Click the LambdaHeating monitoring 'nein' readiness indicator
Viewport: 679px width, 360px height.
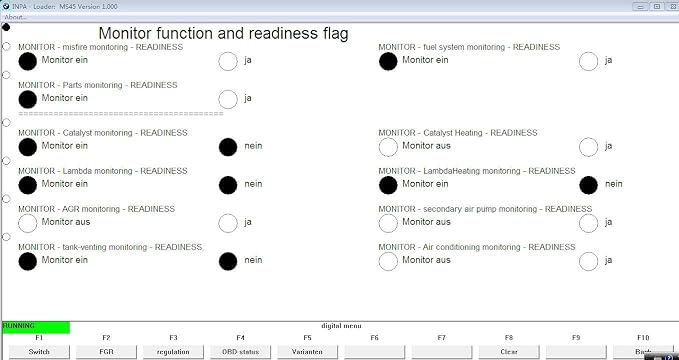click(x=588, y=185)
